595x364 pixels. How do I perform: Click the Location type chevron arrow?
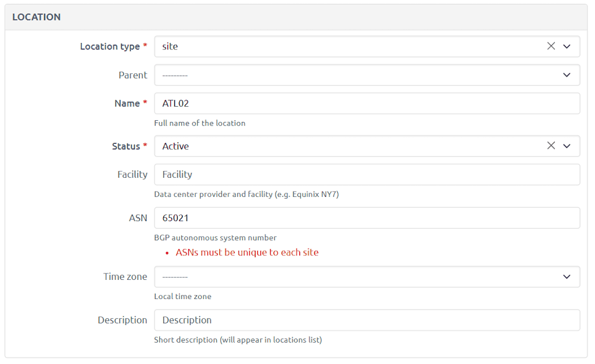point(567,46)
